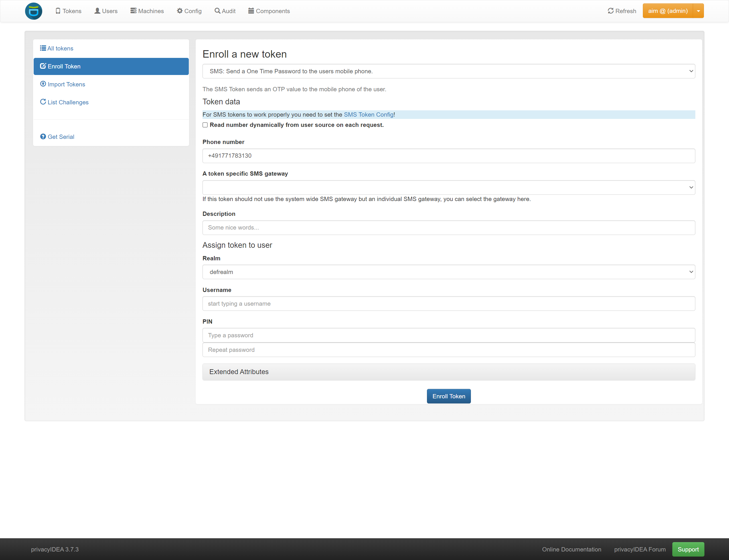Open the admin account caret menu
Image resolution: width=729 pixels, height=560 pixels.
pyautogui.click(x=698, y=11)
